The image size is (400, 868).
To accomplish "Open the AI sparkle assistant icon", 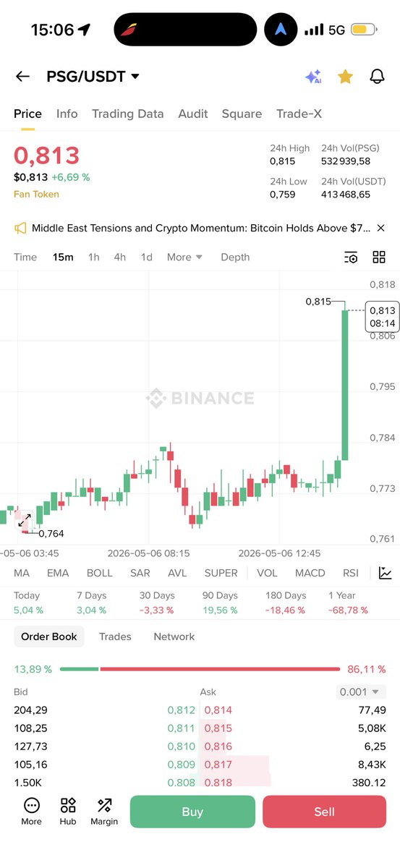I will click(x=313, y=77).
